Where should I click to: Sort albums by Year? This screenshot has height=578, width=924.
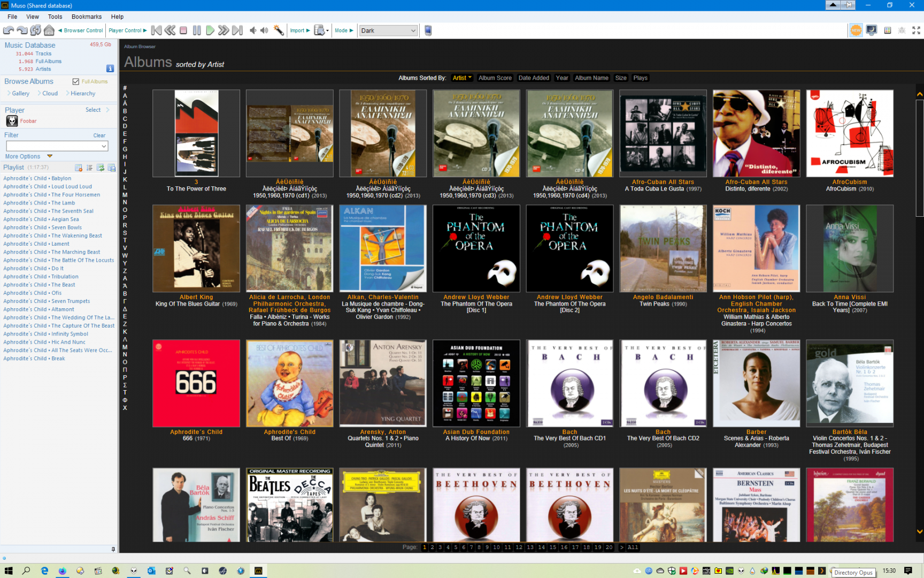click(x=562, y=78)
